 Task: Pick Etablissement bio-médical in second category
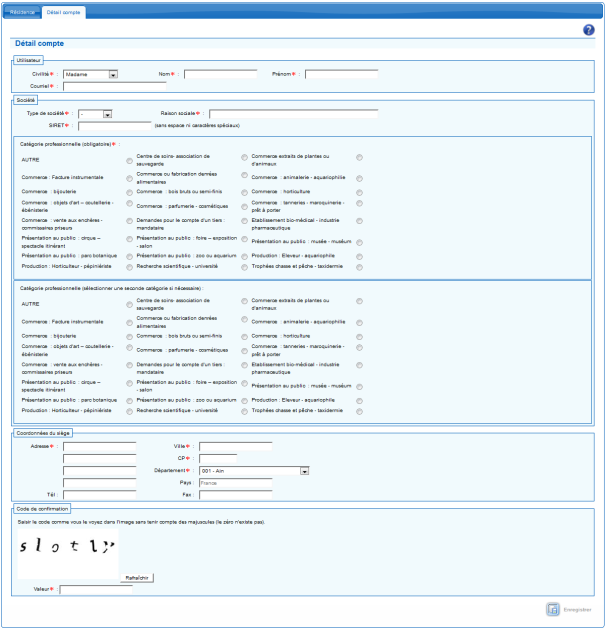pyautogui.click(x=360, y=365)
